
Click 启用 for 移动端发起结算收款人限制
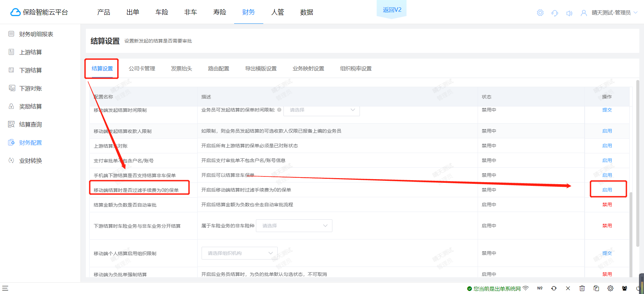[x=607, y=131]
